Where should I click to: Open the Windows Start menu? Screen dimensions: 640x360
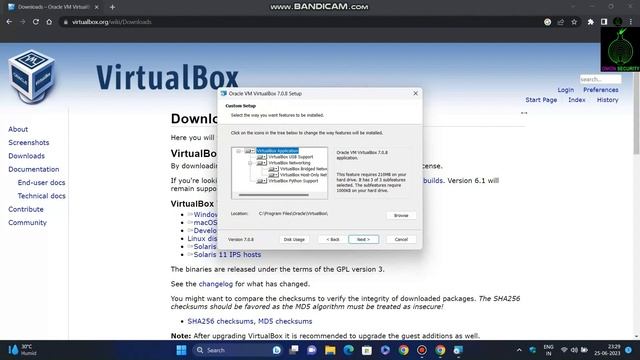[181, 350]
